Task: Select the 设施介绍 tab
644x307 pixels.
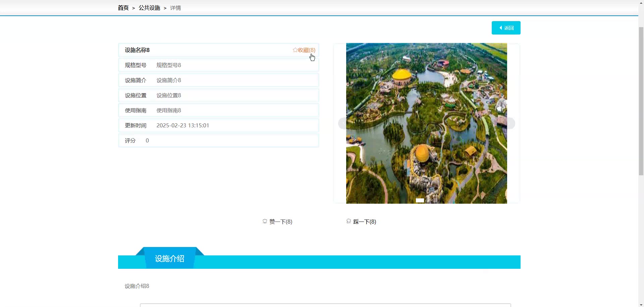Action: [169, 258]
